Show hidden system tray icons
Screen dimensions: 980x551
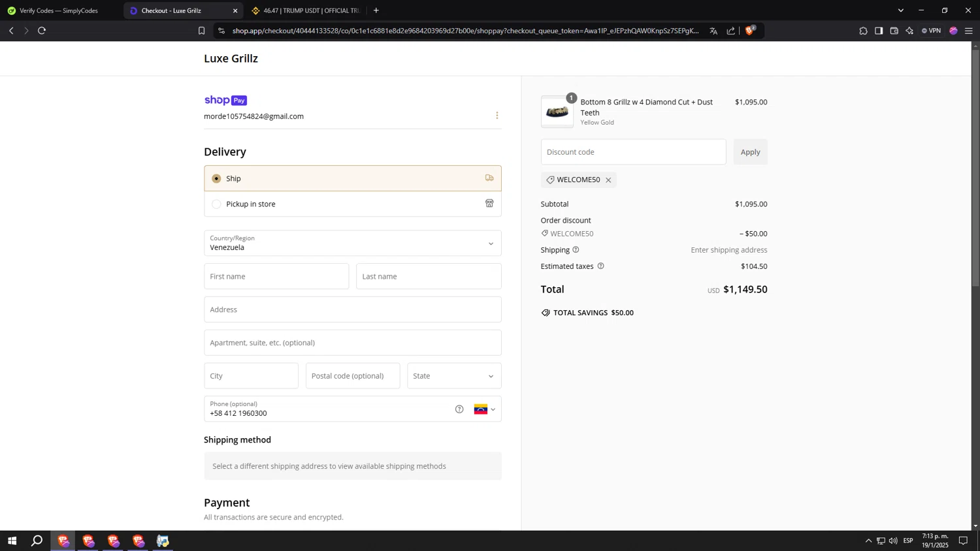[x=868, y=541]
